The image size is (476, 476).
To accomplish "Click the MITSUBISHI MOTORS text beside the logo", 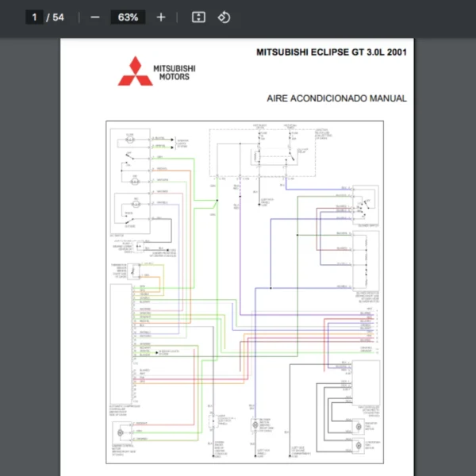I will [173, 72].
